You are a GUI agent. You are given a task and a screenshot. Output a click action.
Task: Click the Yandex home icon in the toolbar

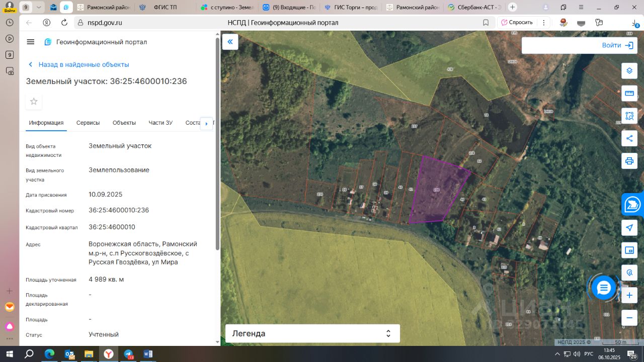(46, 23)
